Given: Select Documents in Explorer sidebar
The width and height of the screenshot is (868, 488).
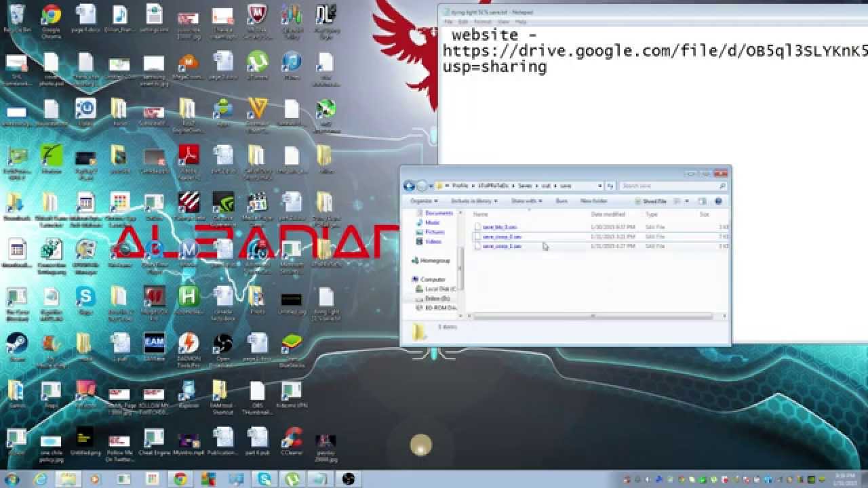Looking at the screenshot, I should tap(434, 213).
